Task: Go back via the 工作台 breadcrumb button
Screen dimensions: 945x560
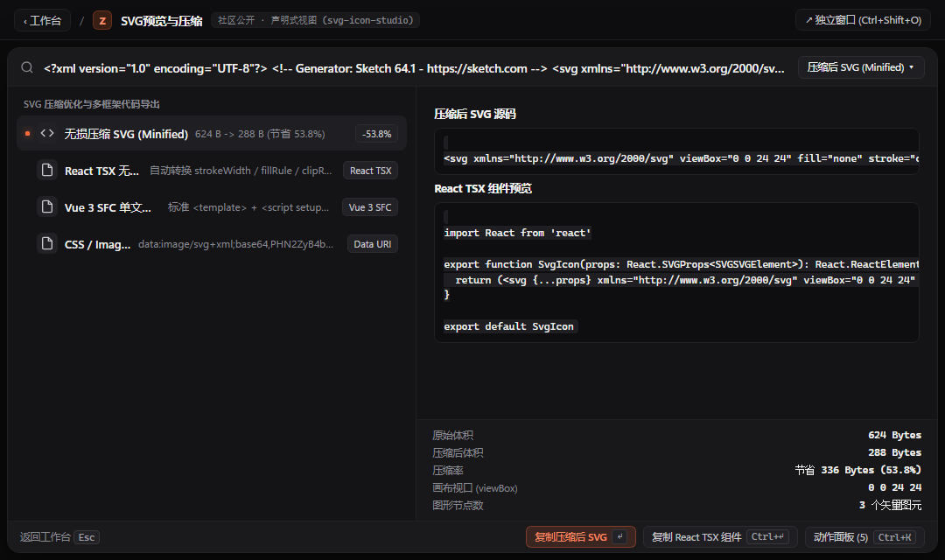Action: click(42, 20)
